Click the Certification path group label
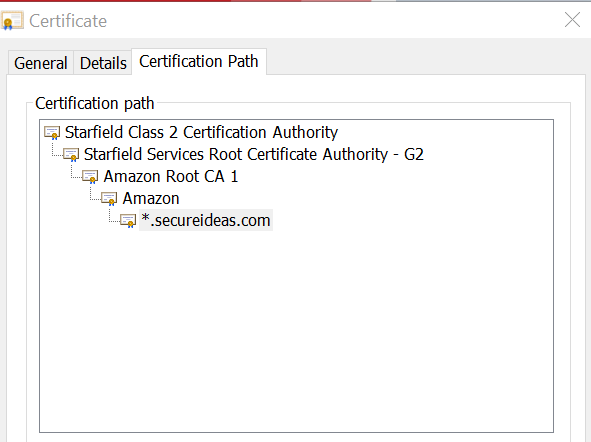 95,103
